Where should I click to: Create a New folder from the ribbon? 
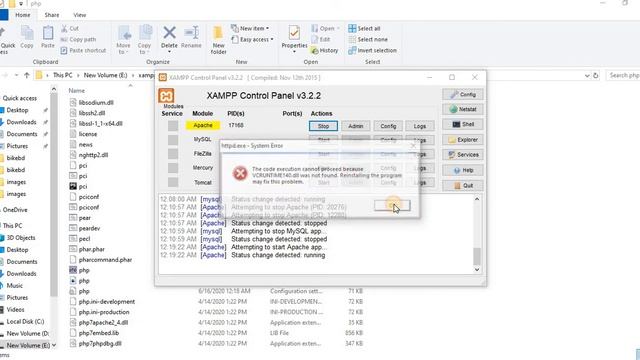click(218, 39)
